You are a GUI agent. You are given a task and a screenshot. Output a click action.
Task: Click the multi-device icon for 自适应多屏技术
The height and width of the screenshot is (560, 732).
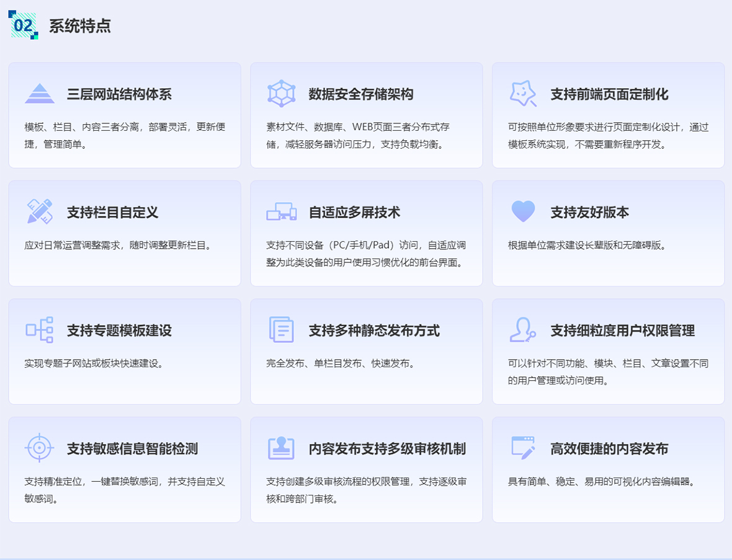(281, 211)
